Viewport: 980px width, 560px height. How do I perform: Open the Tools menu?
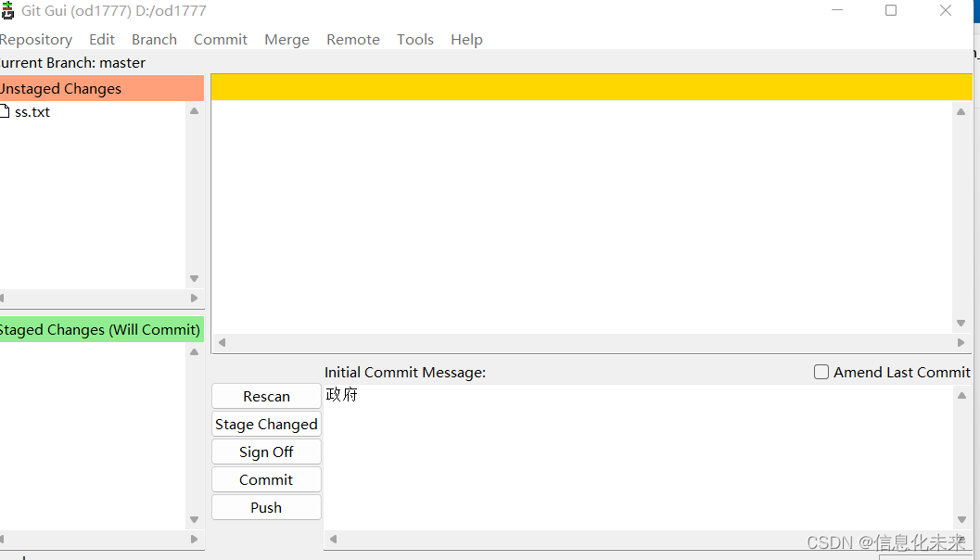coord(415,39)
